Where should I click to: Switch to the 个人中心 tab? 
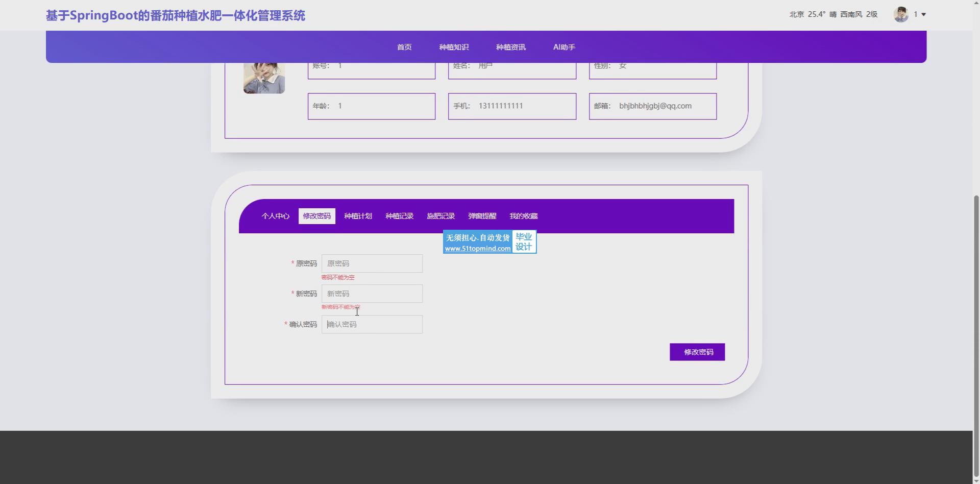[x=275, y=216]
